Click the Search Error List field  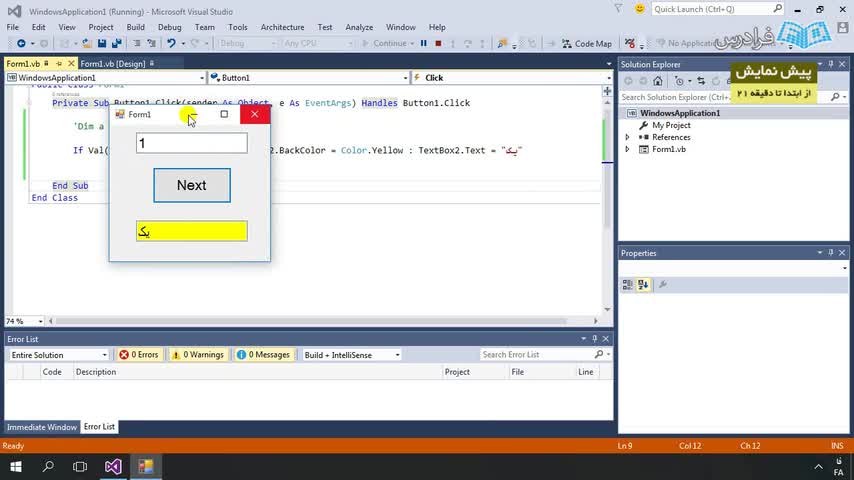(536, 355)
